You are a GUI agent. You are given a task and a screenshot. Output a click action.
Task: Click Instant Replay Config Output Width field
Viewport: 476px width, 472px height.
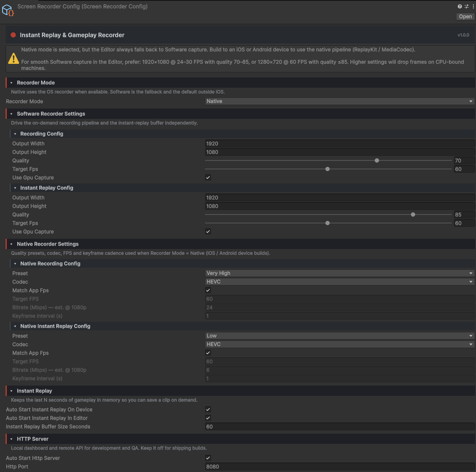tap(340, 197)
